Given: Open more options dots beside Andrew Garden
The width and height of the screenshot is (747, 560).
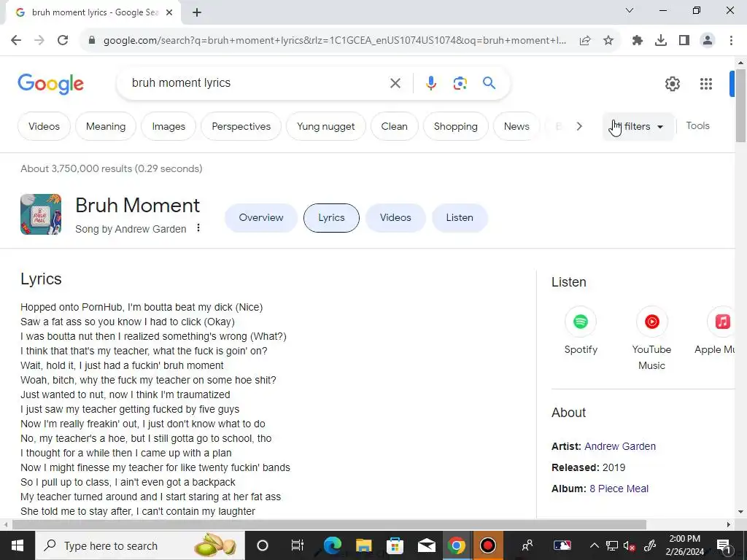Looking at the screenshot, I should 198,228.
